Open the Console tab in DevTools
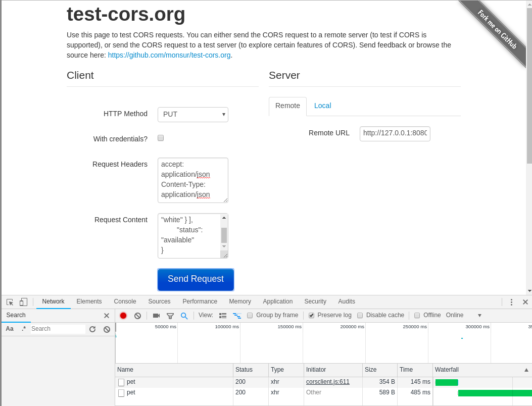 [125, 301]
